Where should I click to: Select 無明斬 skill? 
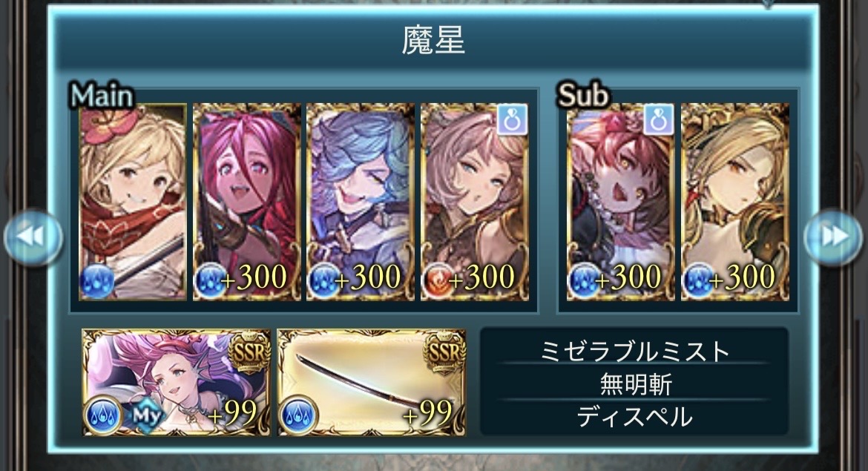(634, 383)
